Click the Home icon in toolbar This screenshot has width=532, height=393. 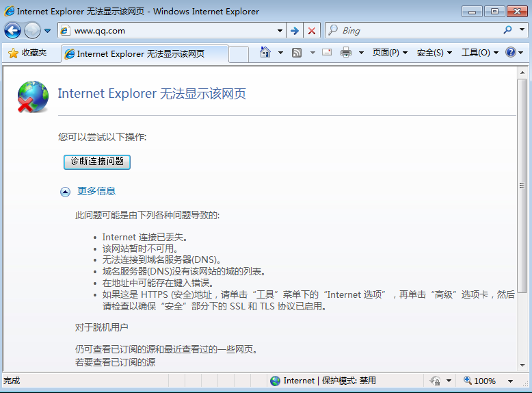[x=265, y=52]
